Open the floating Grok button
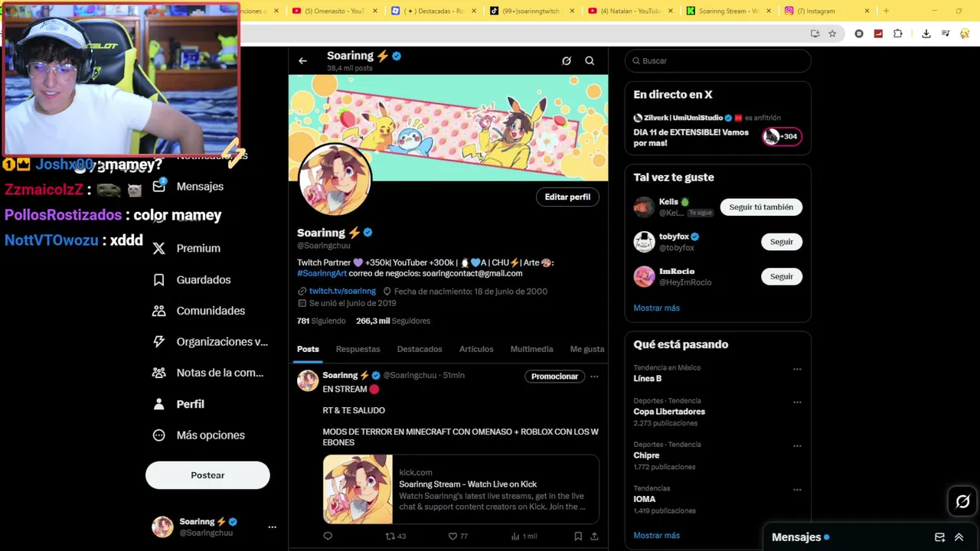Viewport: 980px width, 551px height. point(962,502)
